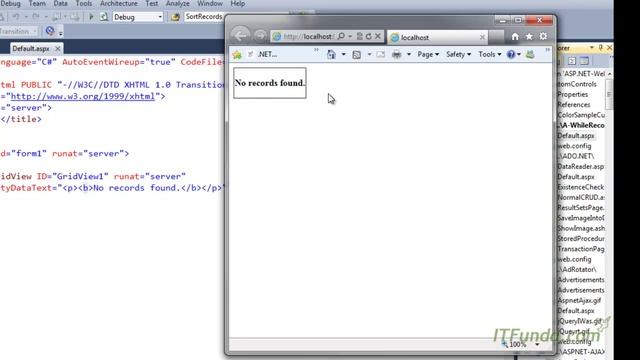
Task: Refresh the localhost page in browser
Action: click(369, 36)
